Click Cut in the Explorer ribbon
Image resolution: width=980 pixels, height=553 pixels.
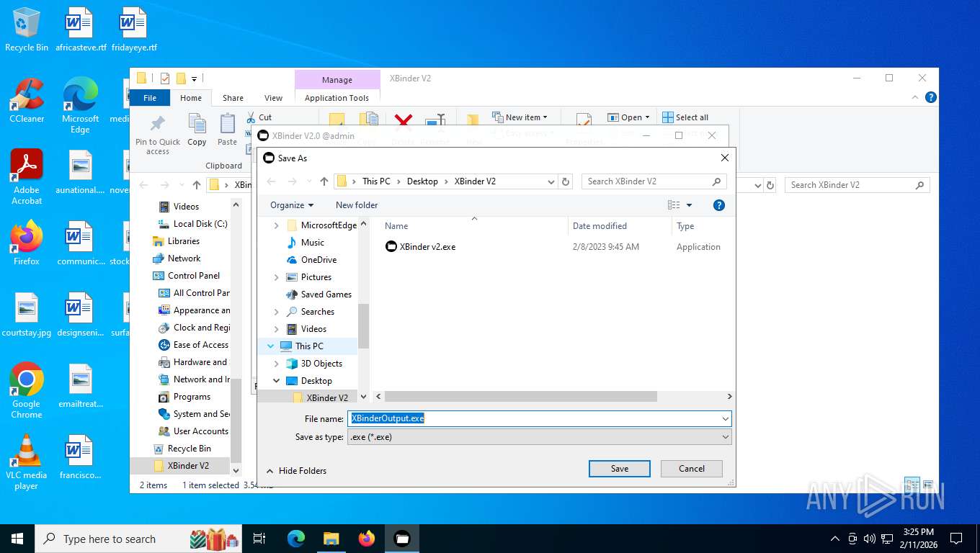point(259,117)
